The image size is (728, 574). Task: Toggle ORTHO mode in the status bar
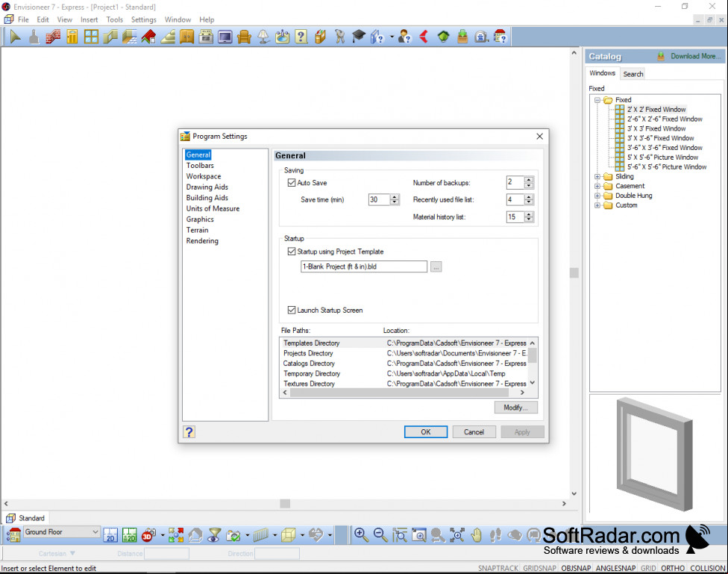point(673,568)
